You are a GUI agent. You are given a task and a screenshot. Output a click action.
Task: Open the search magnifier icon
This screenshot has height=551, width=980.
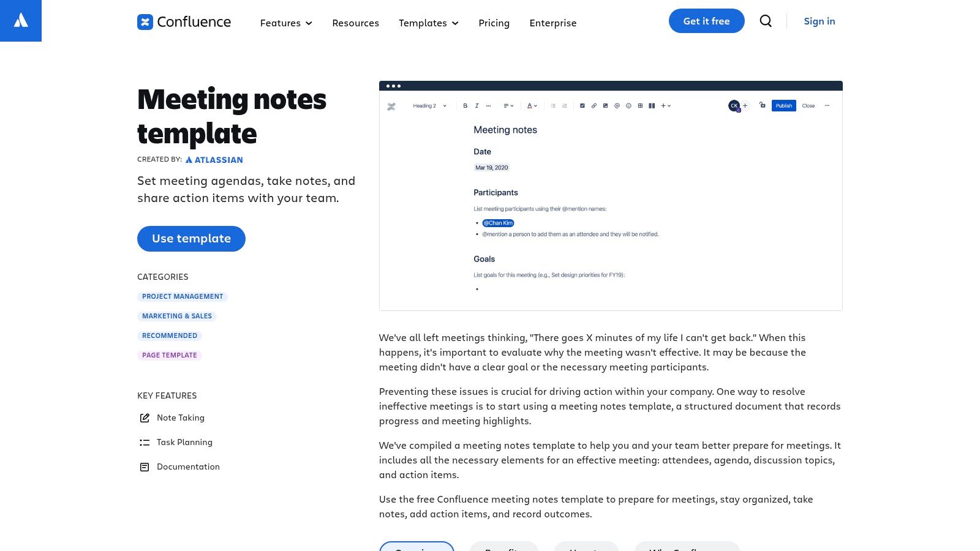[766, 21]
